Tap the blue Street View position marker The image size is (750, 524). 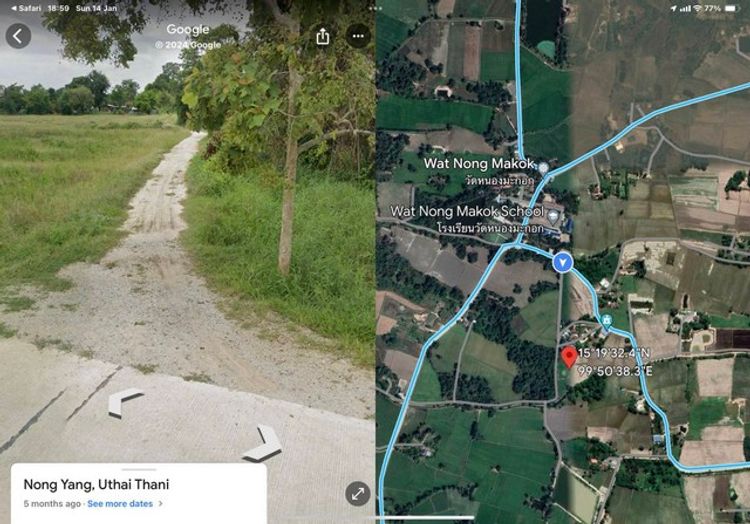point(562,262)
